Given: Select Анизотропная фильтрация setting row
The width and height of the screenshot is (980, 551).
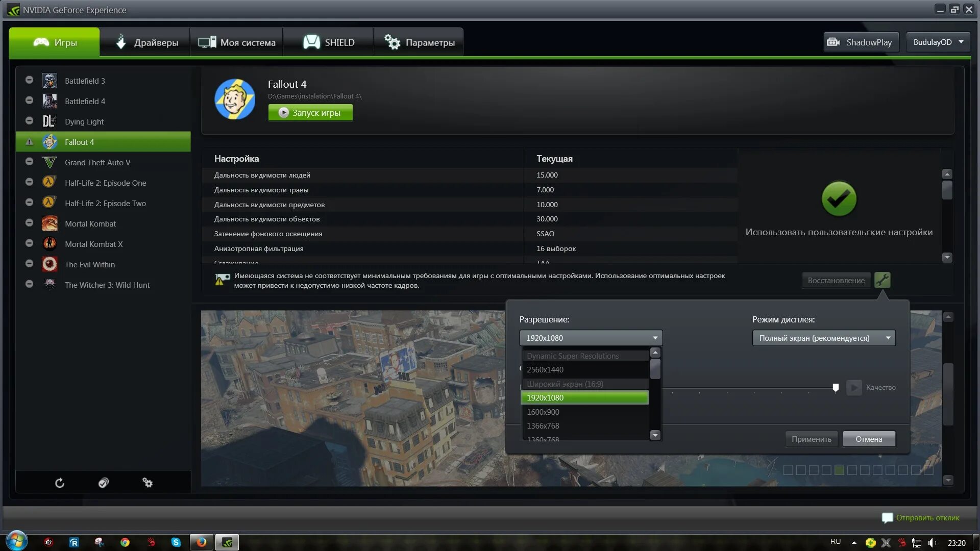Looking at the screenshot, I should [x=470, y=248].
